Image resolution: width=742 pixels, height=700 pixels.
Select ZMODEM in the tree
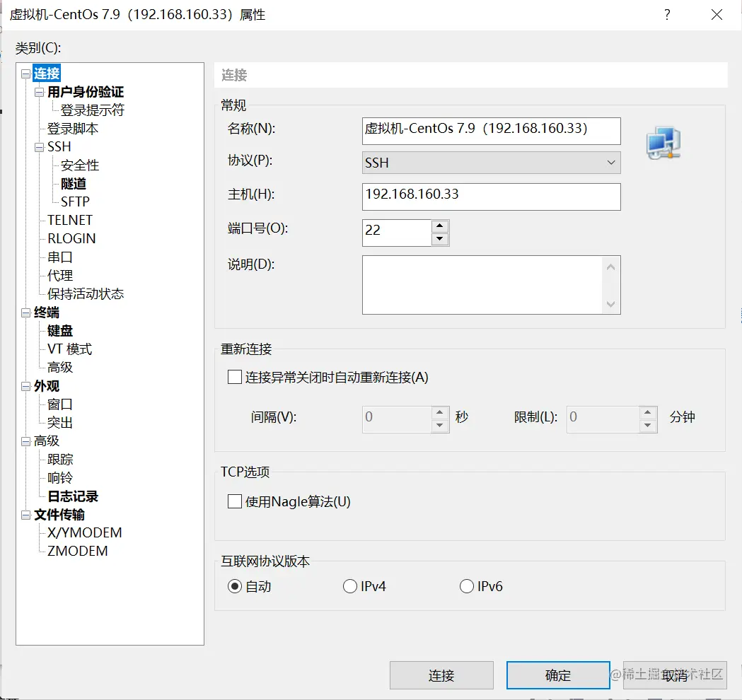click(78, 551)
